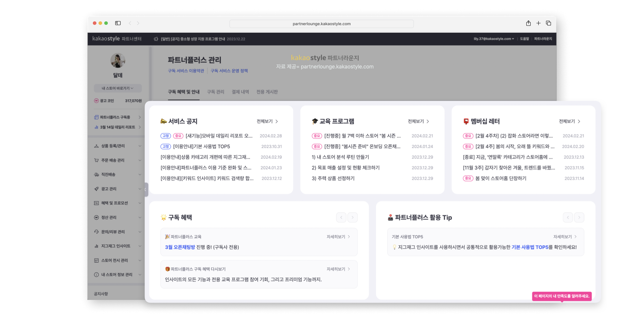Show the tab overview icon

pyautogui.click(x=548, y=23)
